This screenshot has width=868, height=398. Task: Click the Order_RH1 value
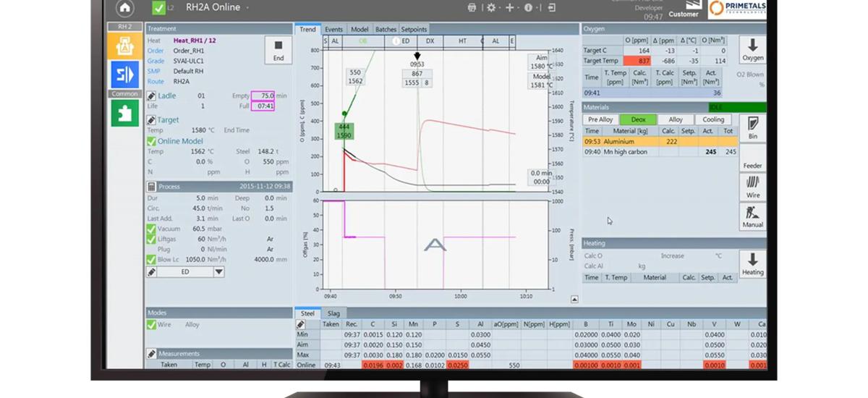[x=189, y=51]
